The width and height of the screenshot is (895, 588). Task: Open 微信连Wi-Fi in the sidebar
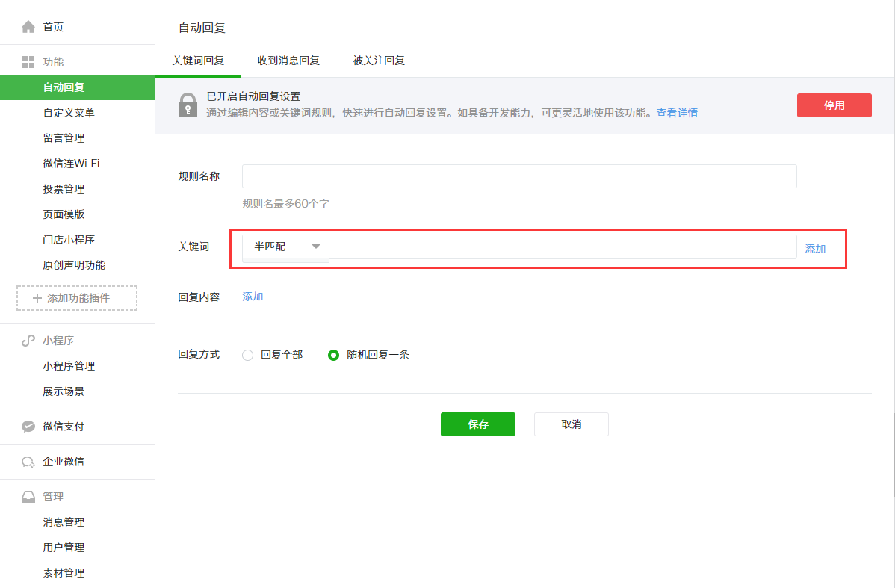[x=71, y=164]
